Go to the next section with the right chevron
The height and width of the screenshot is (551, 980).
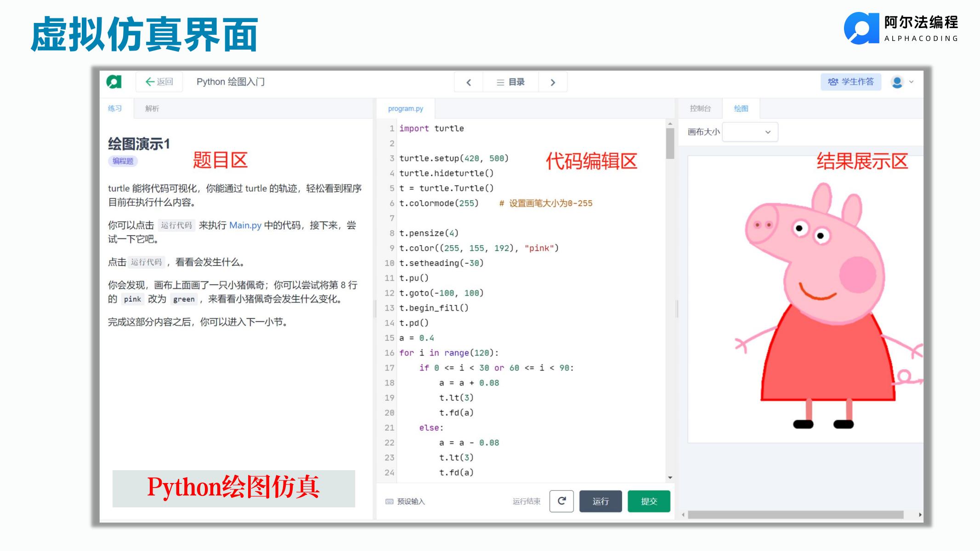click(x=553, y=82)
